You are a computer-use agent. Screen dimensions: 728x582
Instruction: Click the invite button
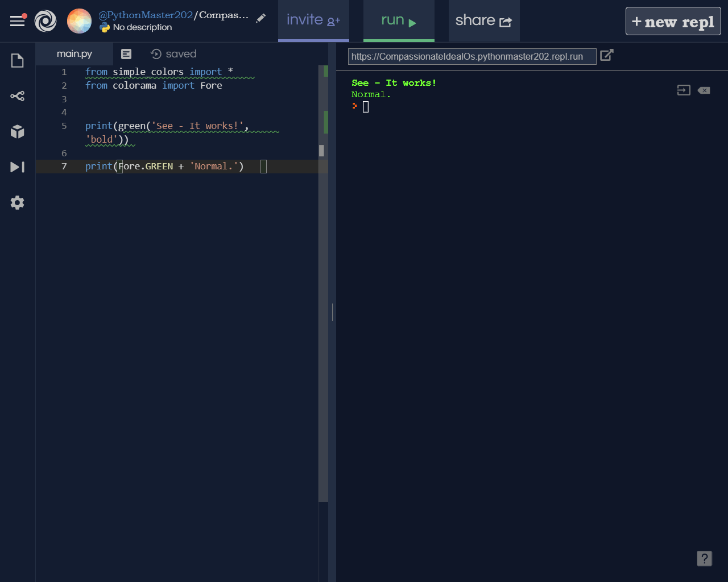point(313,21)
